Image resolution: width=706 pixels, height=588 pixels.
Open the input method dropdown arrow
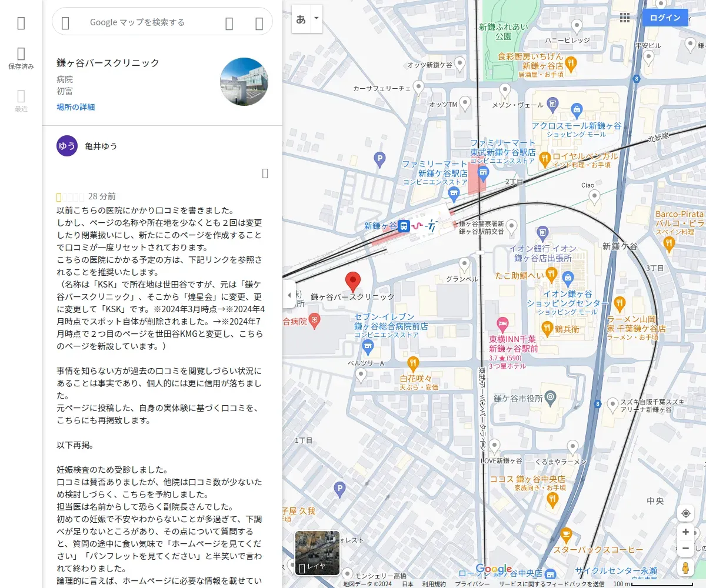(x=317, y=18)
